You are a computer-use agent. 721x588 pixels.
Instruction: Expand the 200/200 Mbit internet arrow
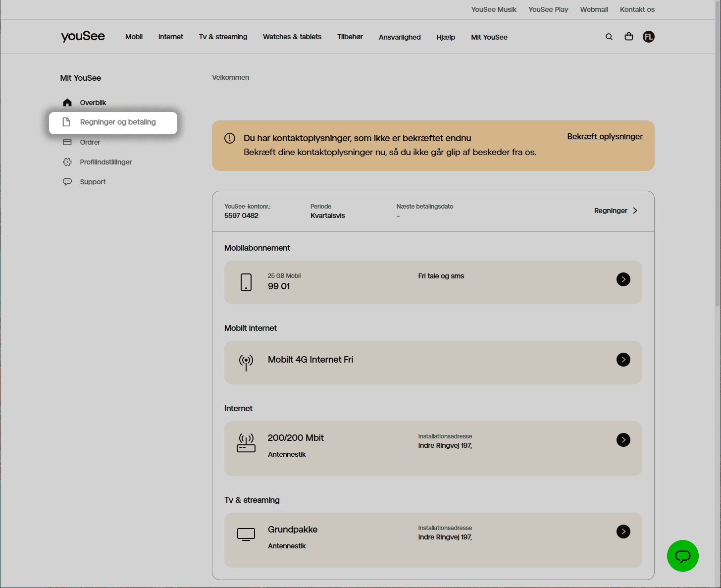(623, 440)
